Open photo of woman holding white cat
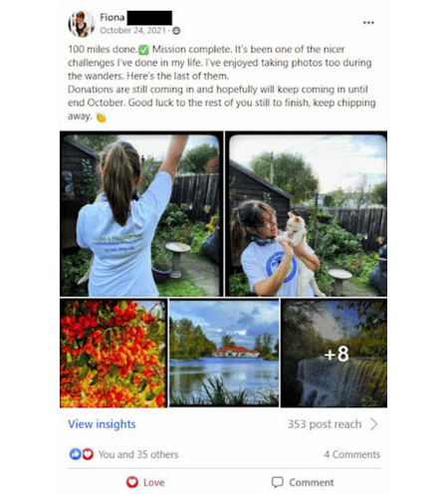 click(x=307, y=214)
